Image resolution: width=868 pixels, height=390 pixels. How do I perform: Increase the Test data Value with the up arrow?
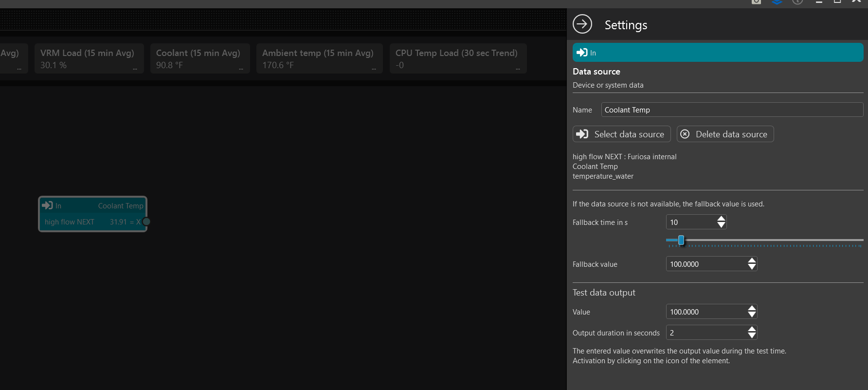[752, 308]
